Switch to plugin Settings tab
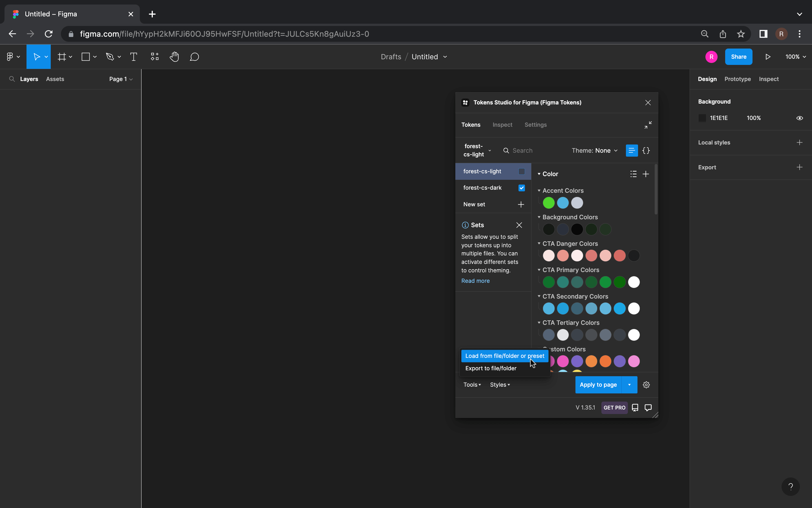Image resolution: width=812 pixels, height=508 pixels. (x=535, y=125)
